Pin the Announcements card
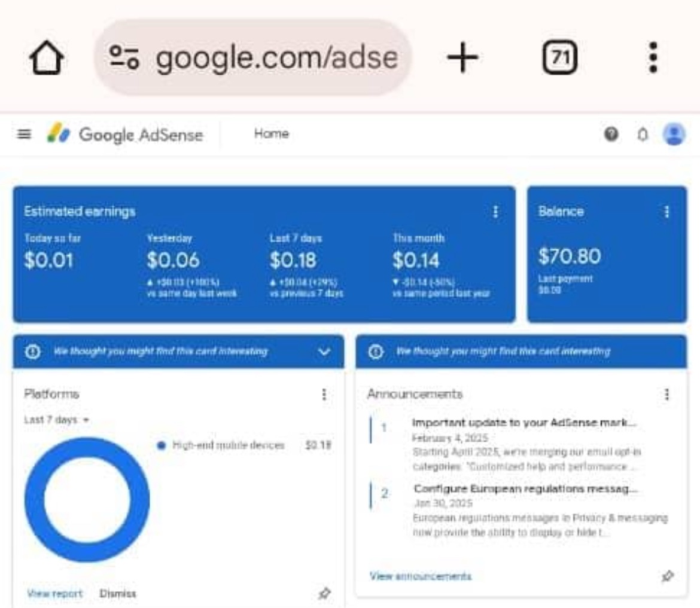 pos(666,576)
